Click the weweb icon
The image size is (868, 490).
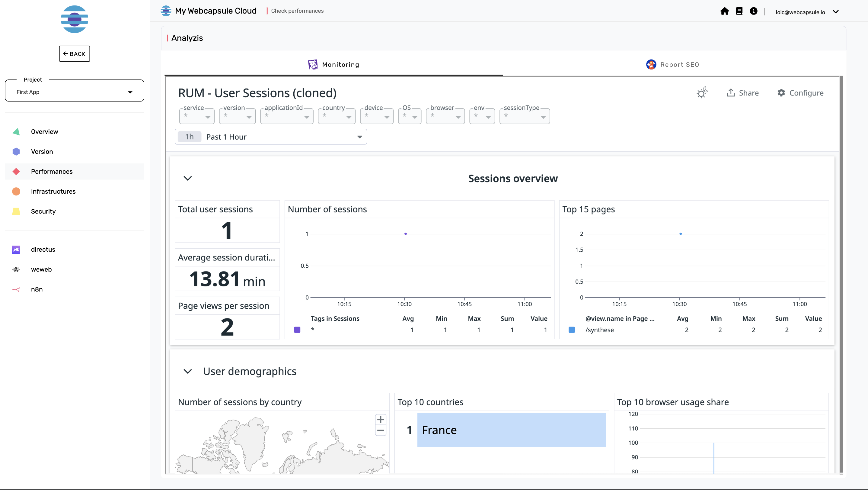click(16, 269)
